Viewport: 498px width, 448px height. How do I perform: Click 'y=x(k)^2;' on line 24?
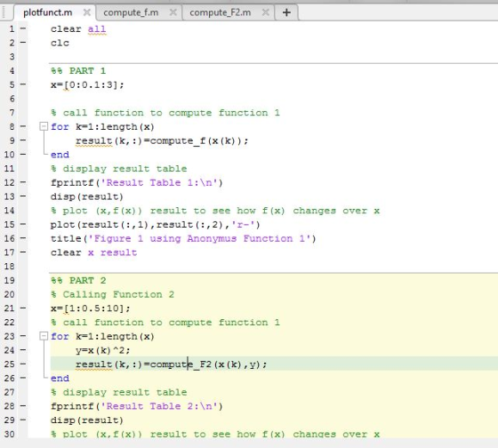[103, 350]
